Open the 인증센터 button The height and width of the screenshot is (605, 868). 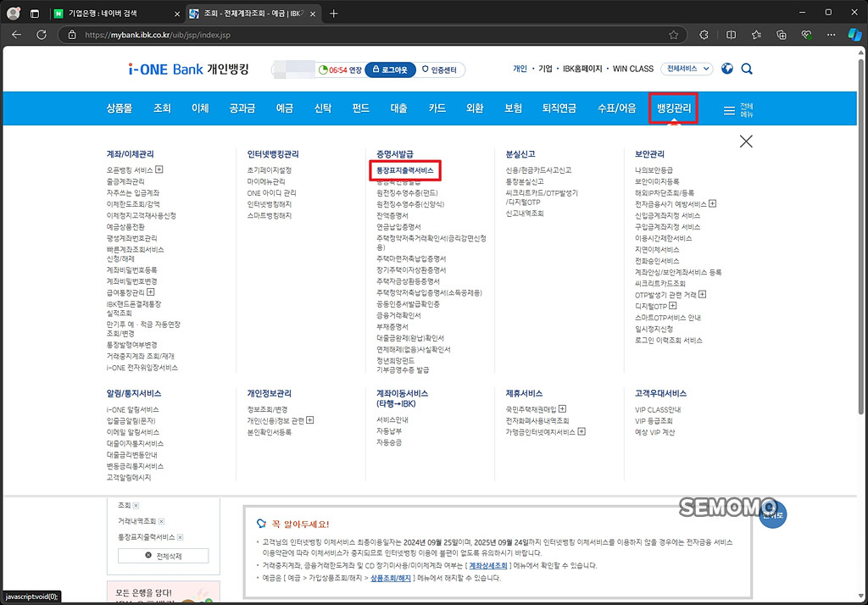point(440,69)
